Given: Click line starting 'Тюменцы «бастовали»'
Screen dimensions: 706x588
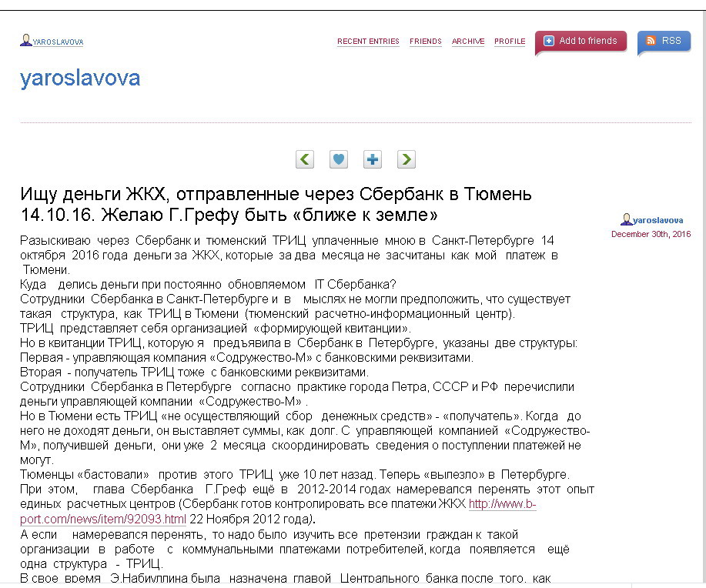Looking at the screenshot, I should (295, 475).
